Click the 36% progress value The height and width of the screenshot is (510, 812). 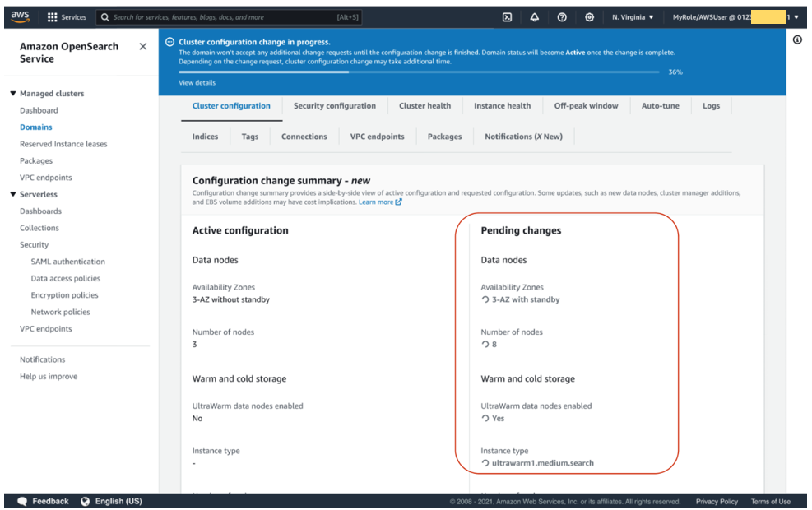tap(675, 72)
